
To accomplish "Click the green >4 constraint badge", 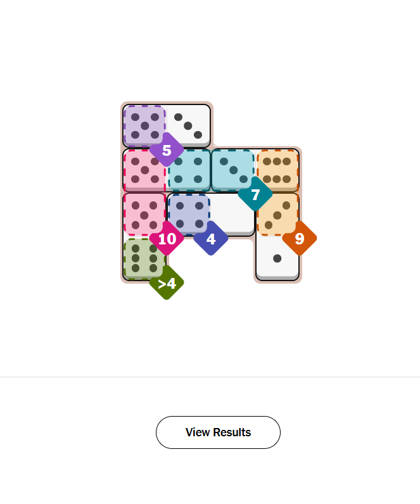I will (167, 283).
